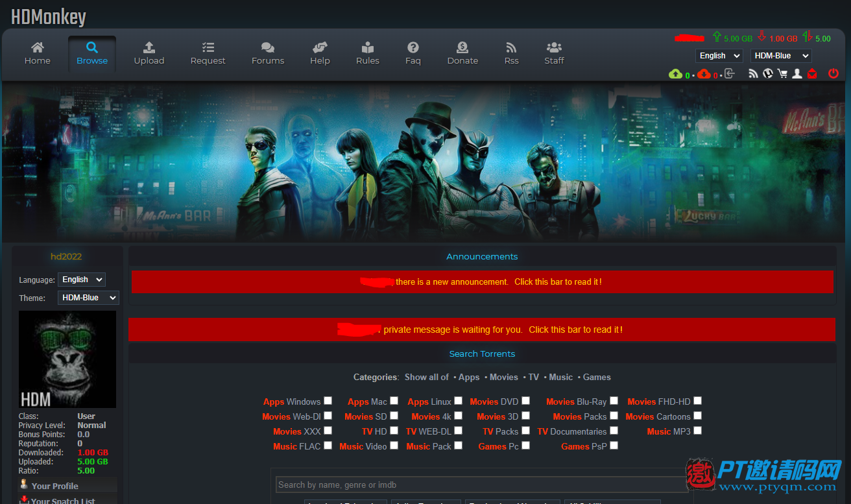Open Your Profile link in sidebar

pos(55,486)
